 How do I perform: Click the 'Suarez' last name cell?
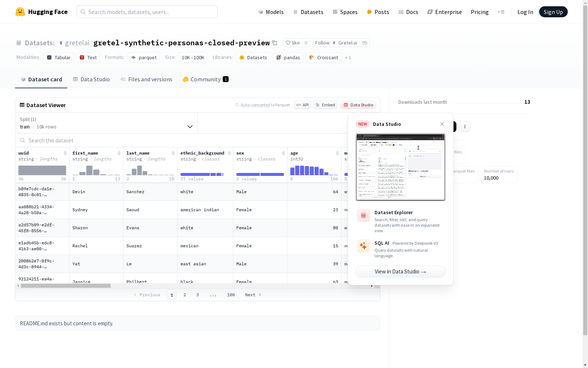pyautogui.click(x=150, y=246)
